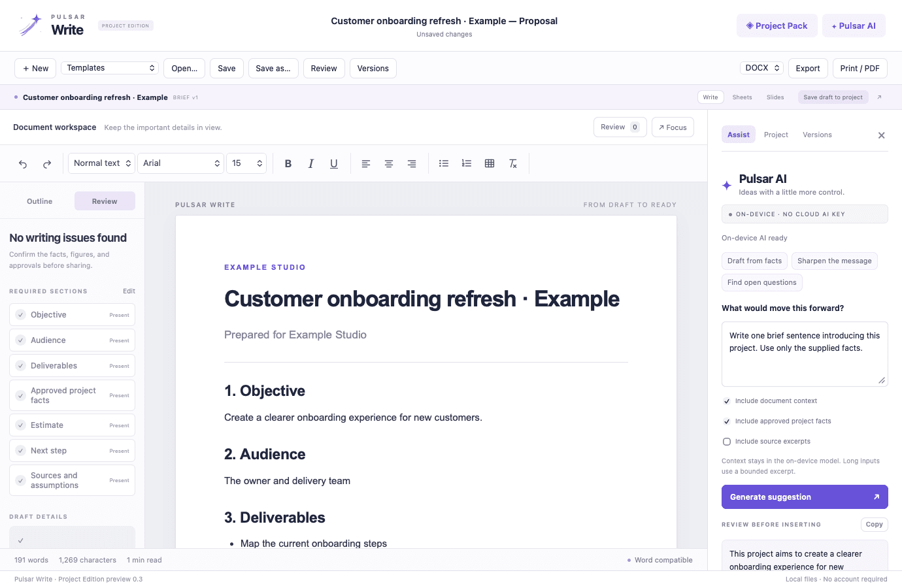Click the pop-out arrow beside Save draft to project
The height and width of the screenshot is (588, 902).
coord(879,97)
